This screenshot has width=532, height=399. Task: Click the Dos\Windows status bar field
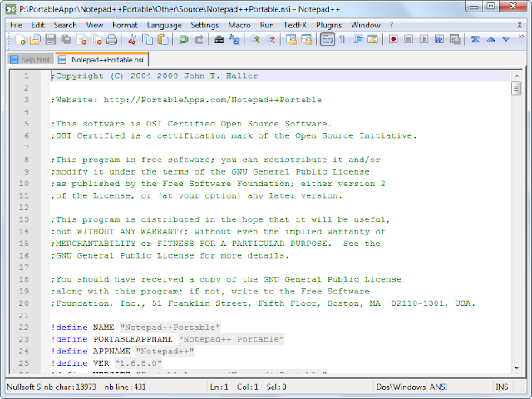(x=401, y=387)
